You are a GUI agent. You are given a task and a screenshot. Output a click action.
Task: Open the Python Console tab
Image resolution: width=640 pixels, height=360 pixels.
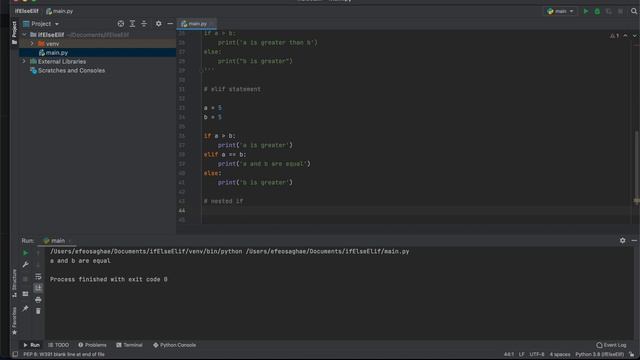pyautogui.click(x=174, y=345)
